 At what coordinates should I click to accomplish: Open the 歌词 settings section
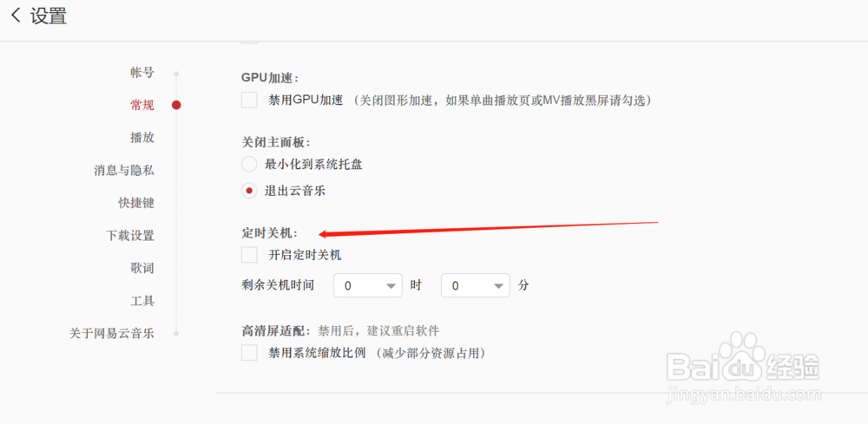pyautogui.click(x=142, y=268)
